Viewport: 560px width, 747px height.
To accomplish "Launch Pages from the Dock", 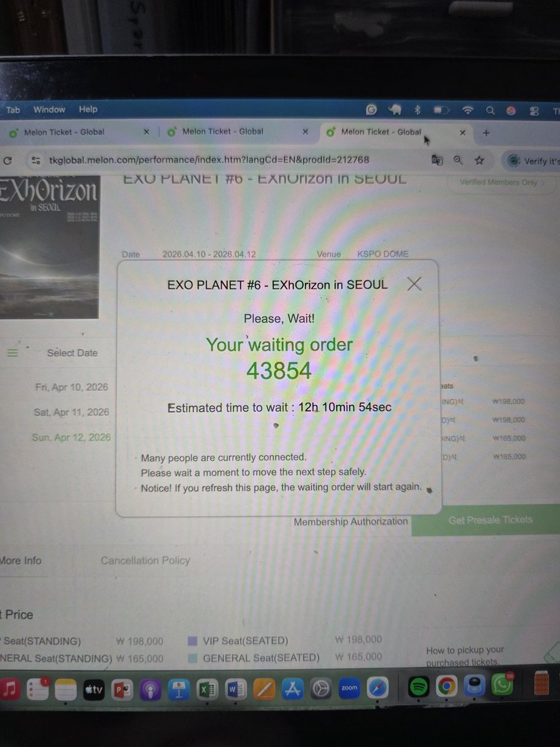I will 264,689.
